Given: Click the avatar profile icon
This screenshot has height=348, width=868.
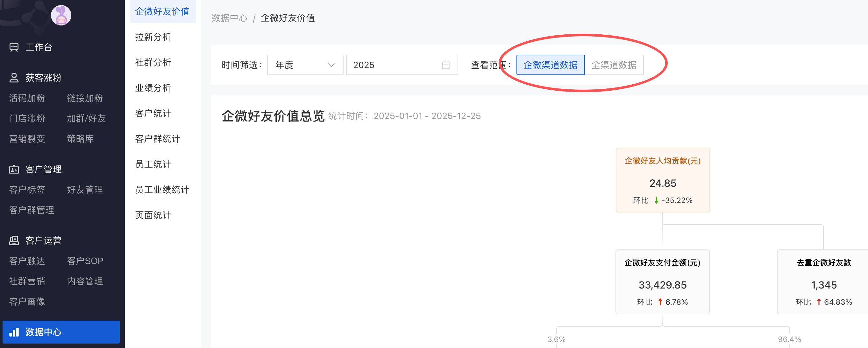Looking at the screenshot, I should click(x=61, y=16).
